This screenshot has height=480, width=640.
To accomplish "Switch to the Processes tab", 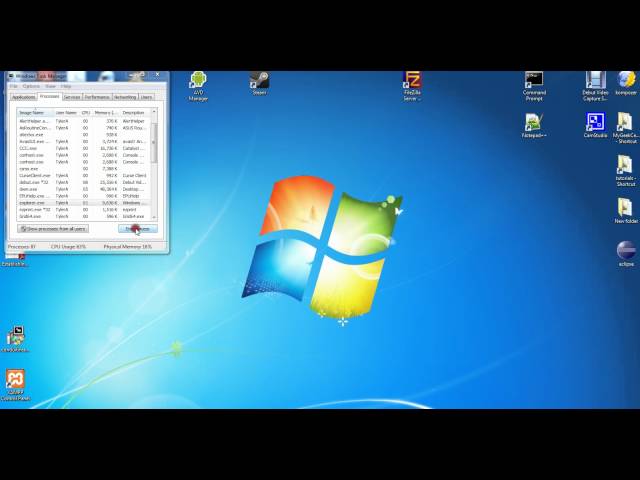I will pyautogui.click(x=49, y=96).
